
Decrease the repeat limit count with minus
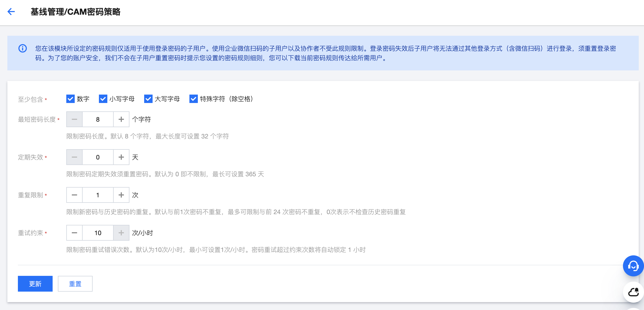pyautogui.click(x=74, y=195)
